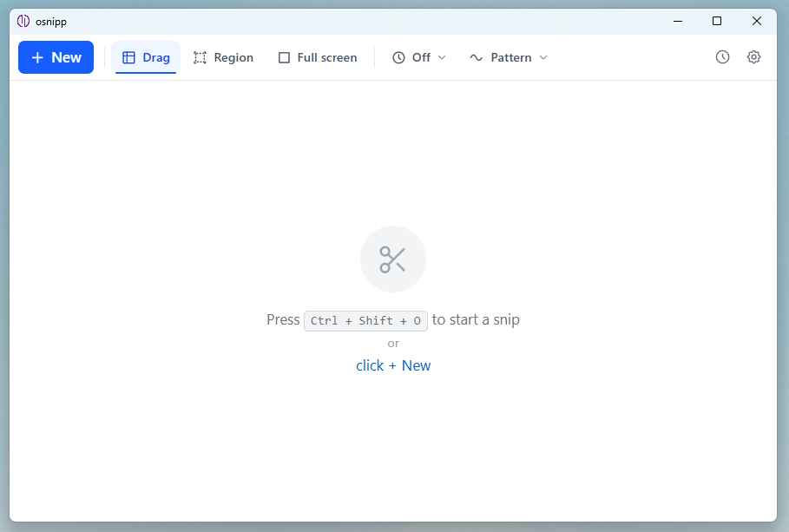Switch to the Region capture tab

coord(223,56)
